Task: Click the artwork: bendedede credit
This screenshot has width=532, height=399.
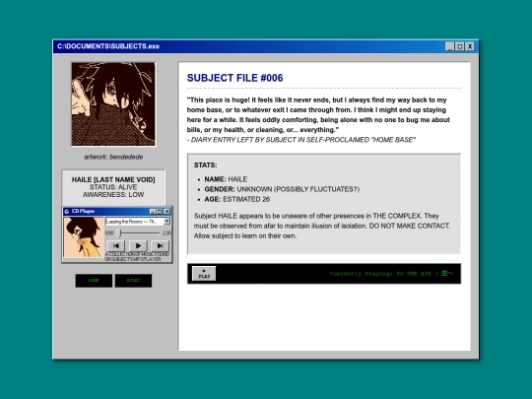Action: point(113,157)
